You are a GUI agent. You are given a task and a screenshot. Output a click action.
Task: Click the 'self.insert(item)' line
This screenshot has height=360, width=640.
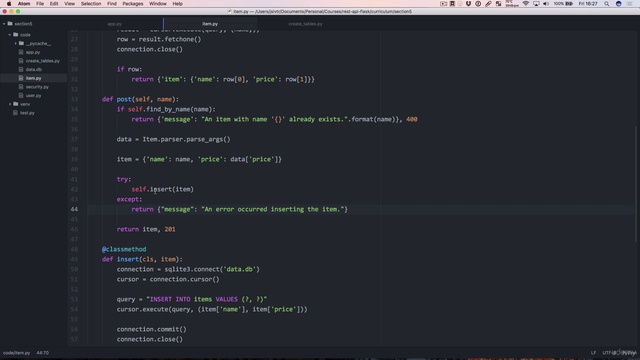coord(162,189)
